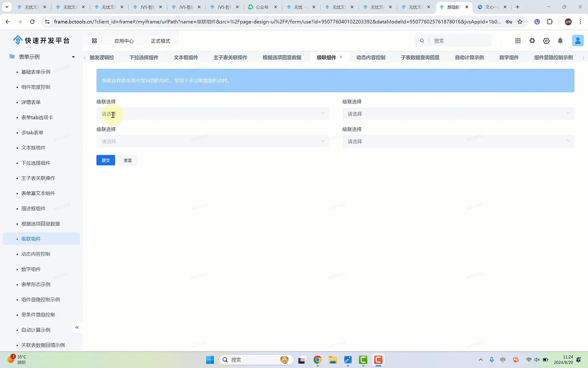Click the user avatar icon
588x368 pixels.
[x=578, y=41]
